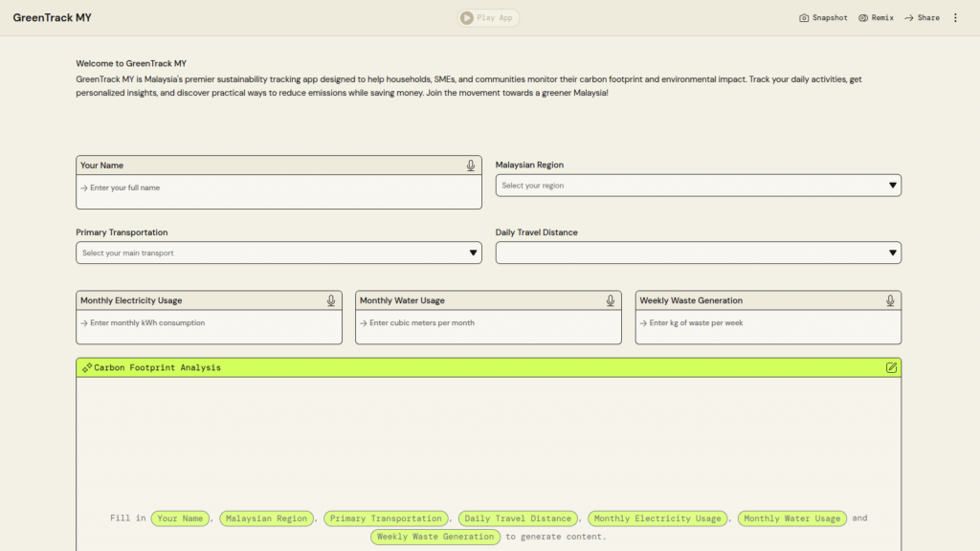
Task: Remix this GreenTrack MY app
Action: pos(876,18)
